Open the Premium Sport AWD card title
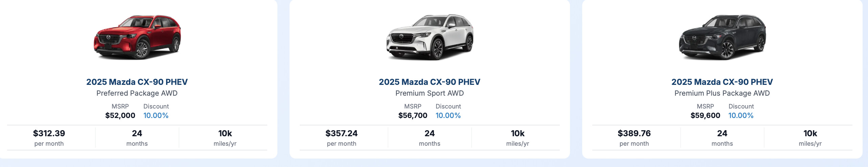The height and width of the screenshot is (167, 868). (430, 82)
